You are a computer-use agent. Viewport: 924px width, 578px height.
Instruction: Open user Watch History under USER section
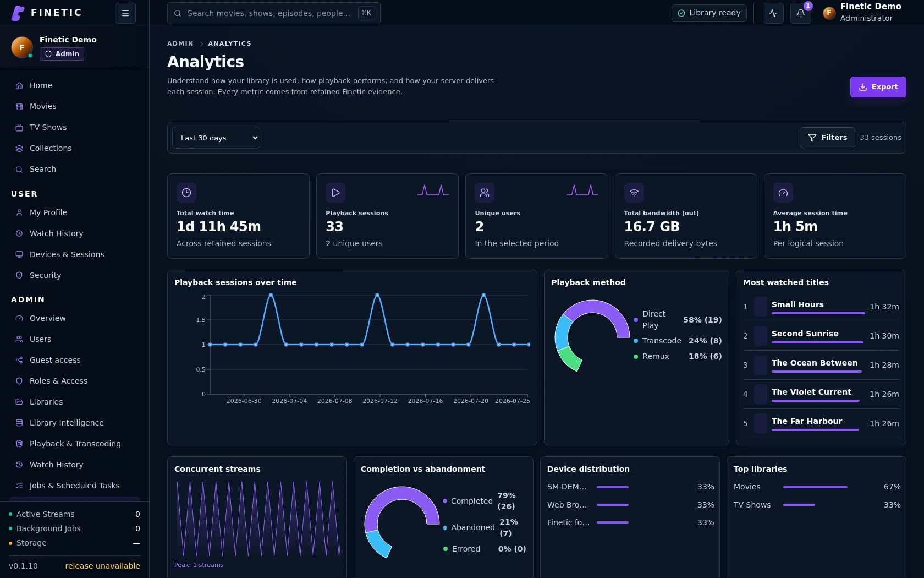74,233
